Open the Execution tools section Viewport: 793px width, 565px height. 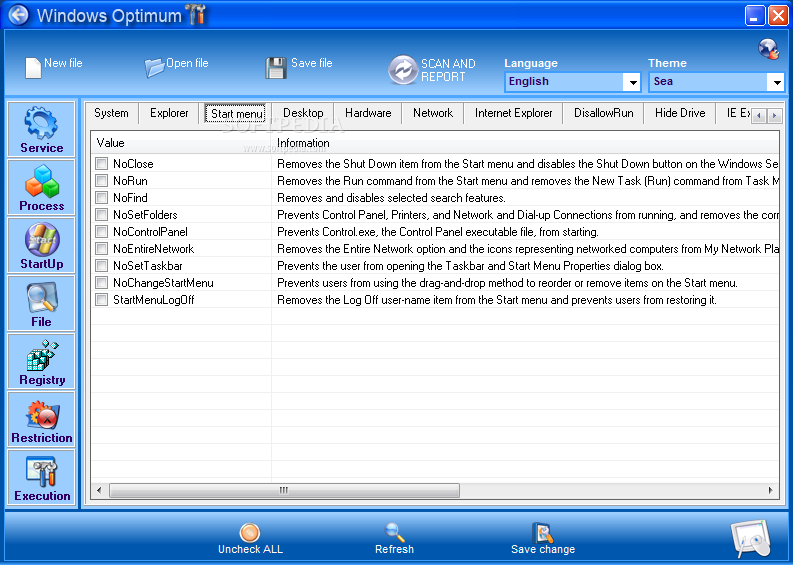41,477
